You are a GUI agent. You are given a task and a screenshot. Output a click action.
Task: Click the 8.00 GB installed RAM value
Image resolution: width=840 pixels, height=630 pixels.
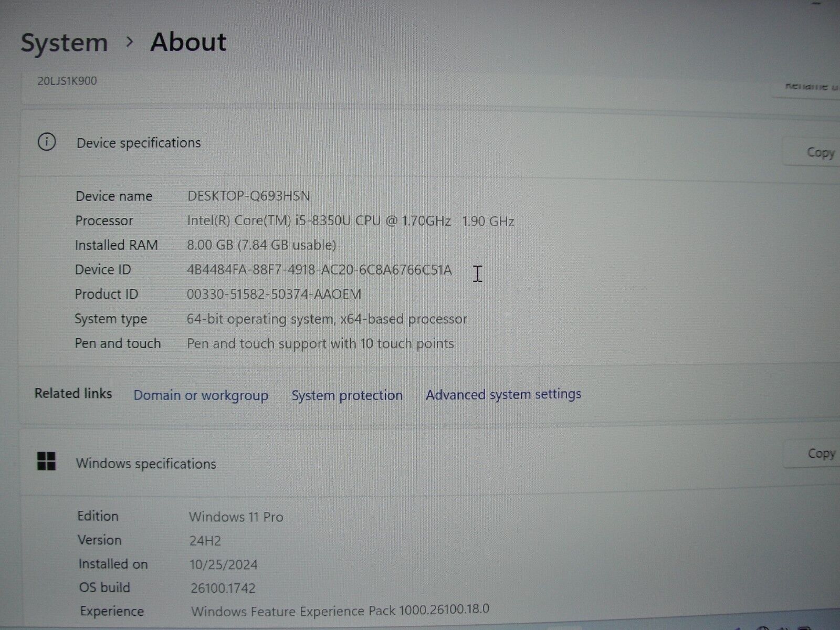261,245
